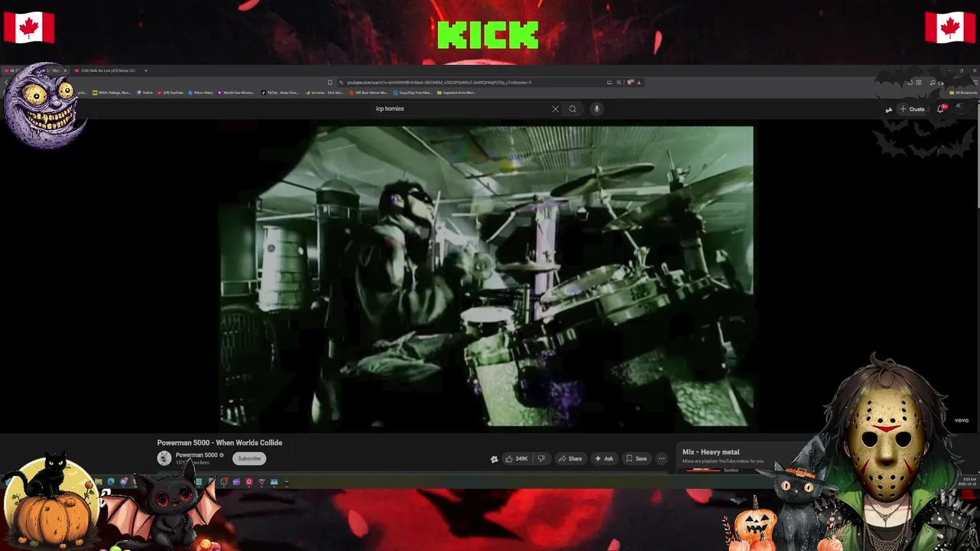Viewport: 980px width, 551px height.
Task: Click the remix icon left of the like button
Action: click(494, 458)
